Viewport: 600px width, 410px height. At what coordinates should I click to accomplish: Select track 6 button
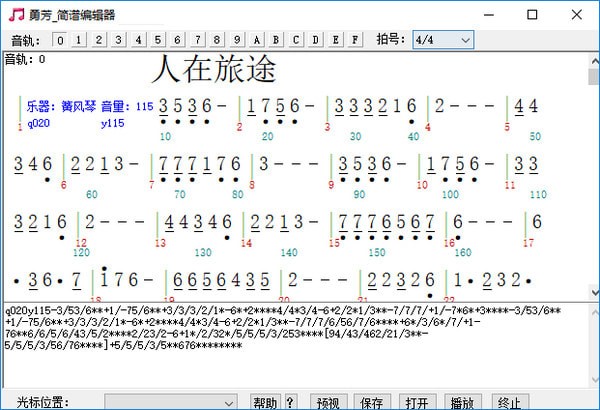(x=178, y=40)
